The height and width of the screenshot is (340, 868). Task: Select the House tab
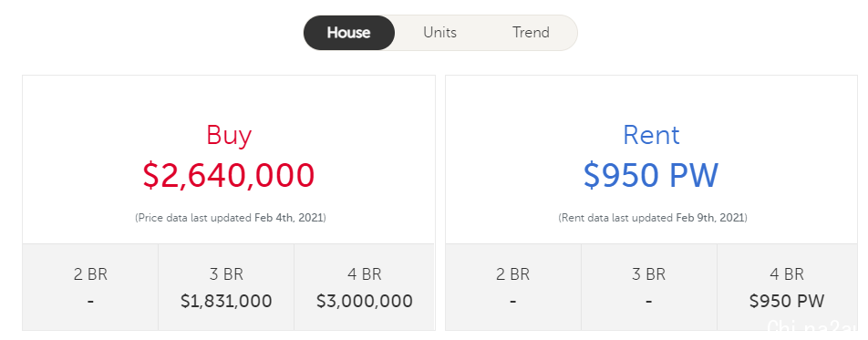pos(348,33)
